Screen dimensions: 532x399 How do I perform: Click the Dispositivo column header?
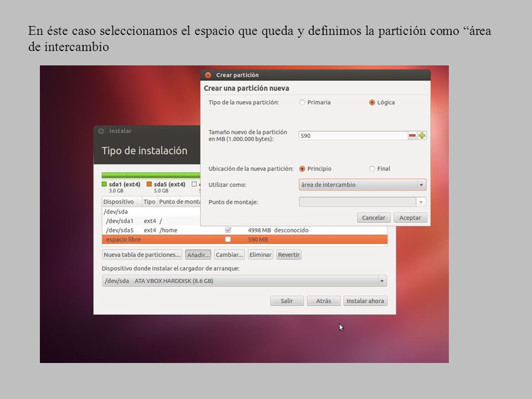122,202
